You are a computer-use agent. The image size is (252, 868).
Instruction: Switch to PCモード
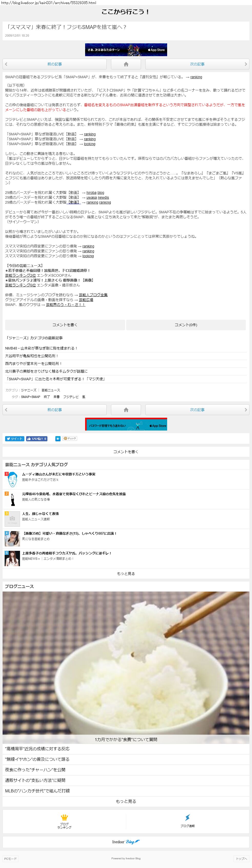(x=10, y=859)
